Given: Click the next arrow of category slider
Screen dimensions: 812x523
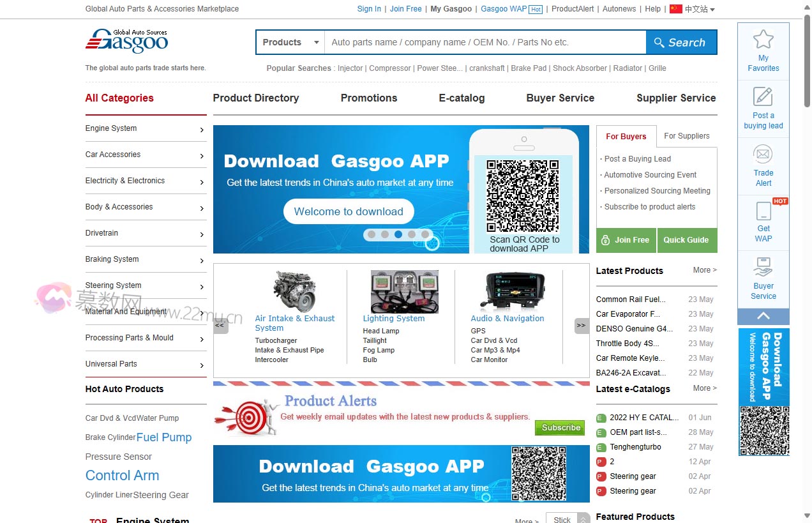Looking at the screenshot, I should 581,325.
